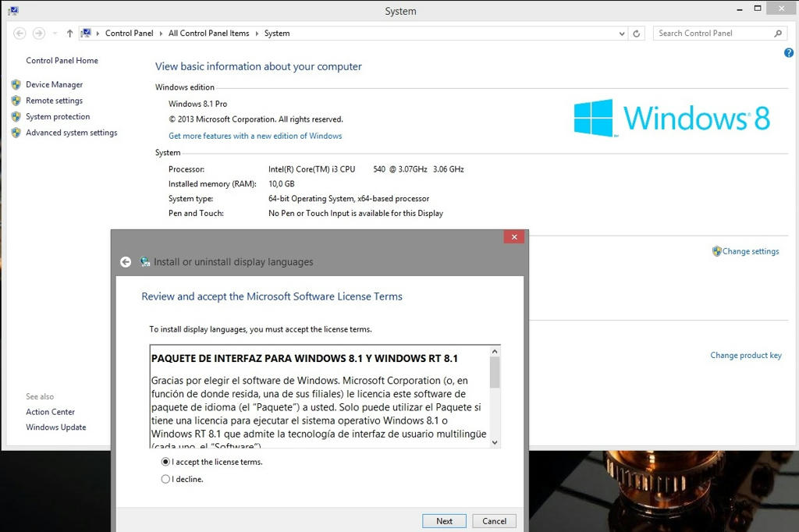Click shield icon beside Device Manager
This screenshot has width=799, height=532.
(x=16, y=84)
